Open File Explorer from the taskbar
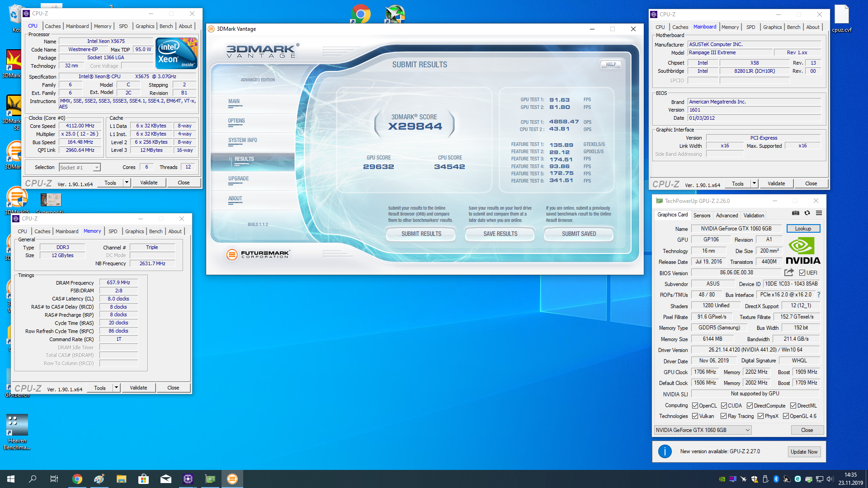 [121, 479]
